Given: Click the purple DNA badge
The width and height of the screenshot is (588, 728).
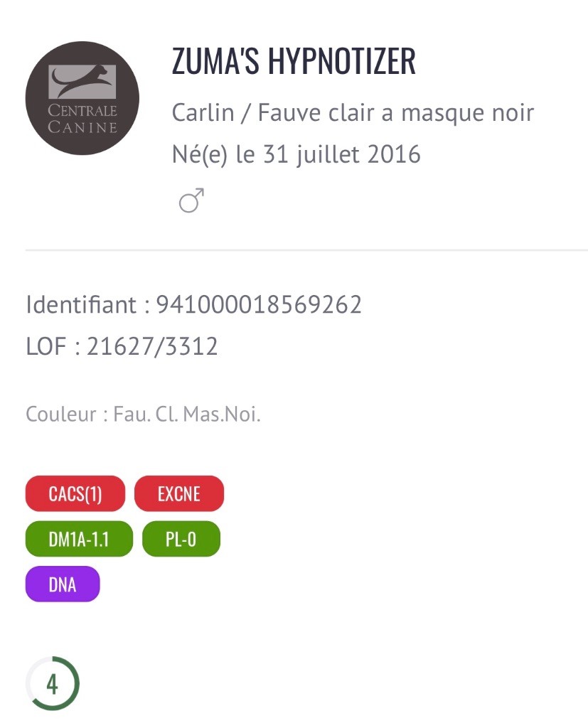Looking at the screenshot, I should pyautogui.click(x=63, y=584).
